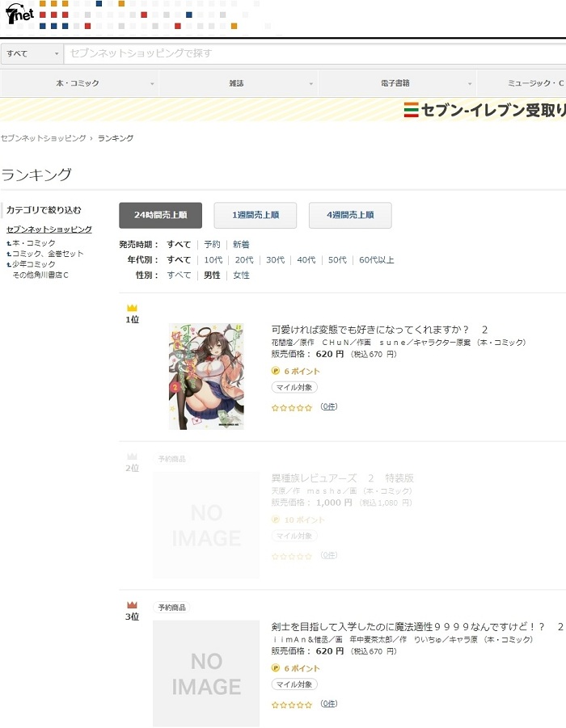This screenshot has width=566, height=728.
Task: Filter age group by 40代
Action: tap(306, 259)
